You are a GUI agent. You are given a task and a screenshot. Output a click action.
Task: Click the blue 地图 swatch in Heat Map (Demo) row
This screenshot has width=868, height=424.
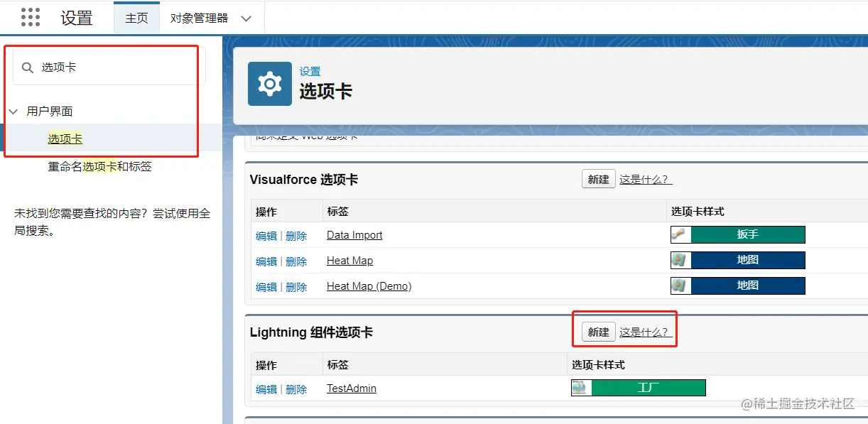747,286
